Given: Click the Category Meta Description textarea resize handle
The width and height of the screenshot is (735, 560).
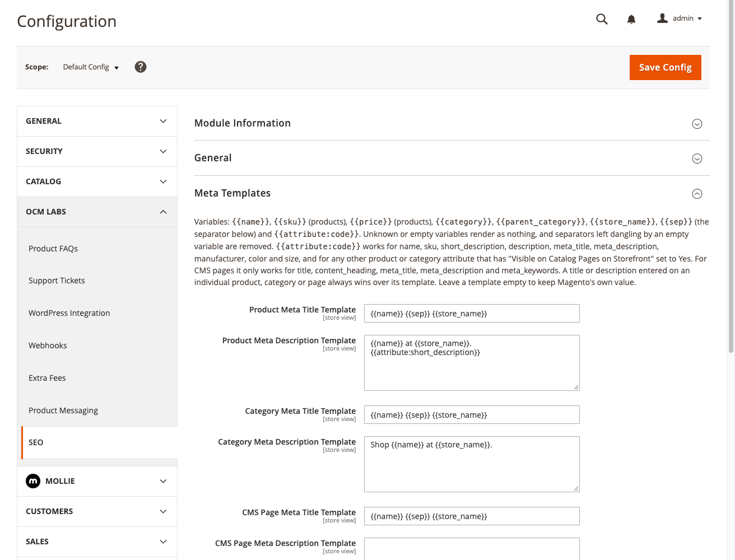Looking at the screenshot, I should (576, 488).
